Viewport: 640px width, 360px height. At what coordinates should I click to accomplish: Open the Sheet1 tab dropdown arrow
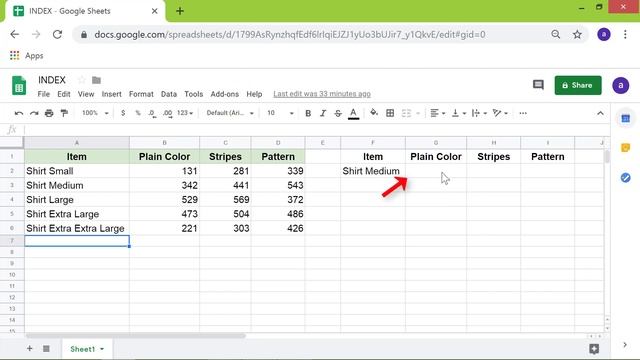coord(102,349)
